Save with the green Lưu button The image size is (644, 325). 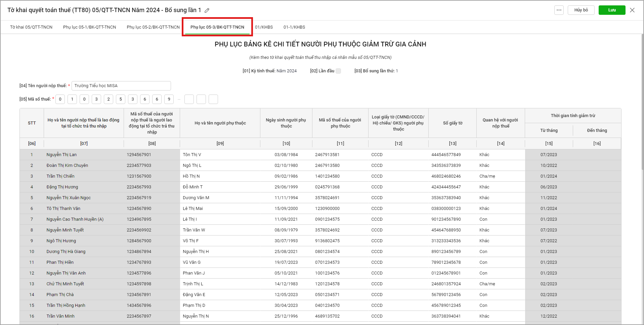(612, 10)
